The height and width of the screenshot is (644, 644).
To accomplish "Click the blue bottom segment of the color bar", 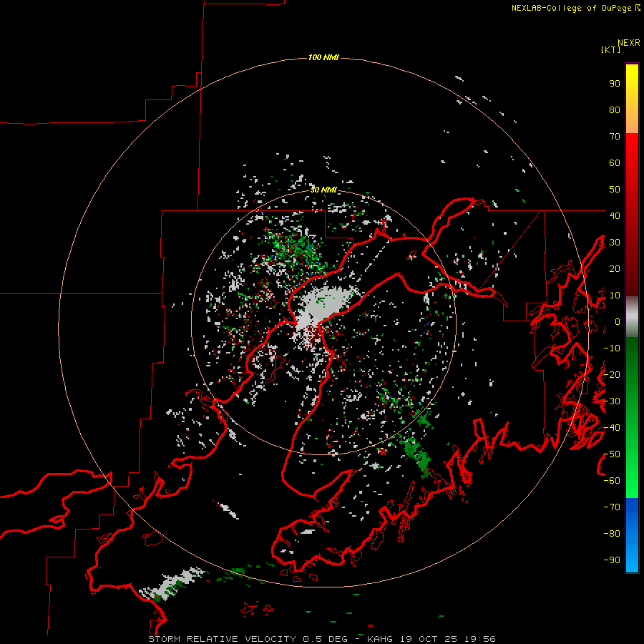I will [632, 535].
